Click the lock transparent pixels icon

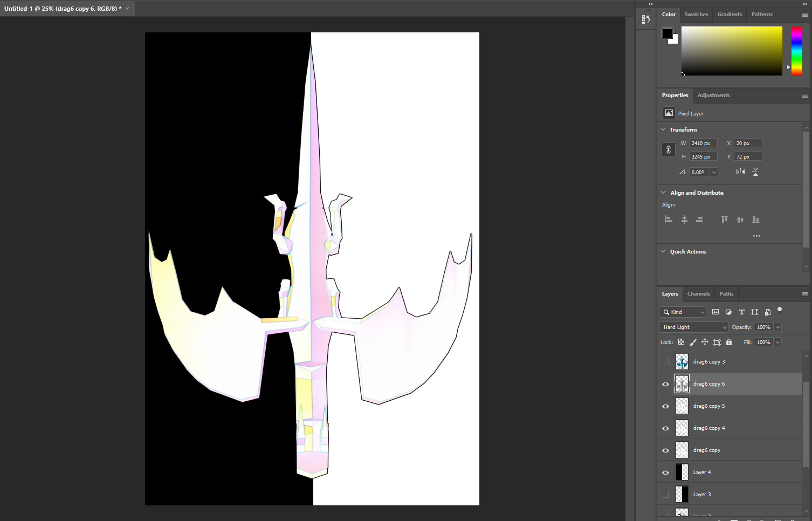682,342
